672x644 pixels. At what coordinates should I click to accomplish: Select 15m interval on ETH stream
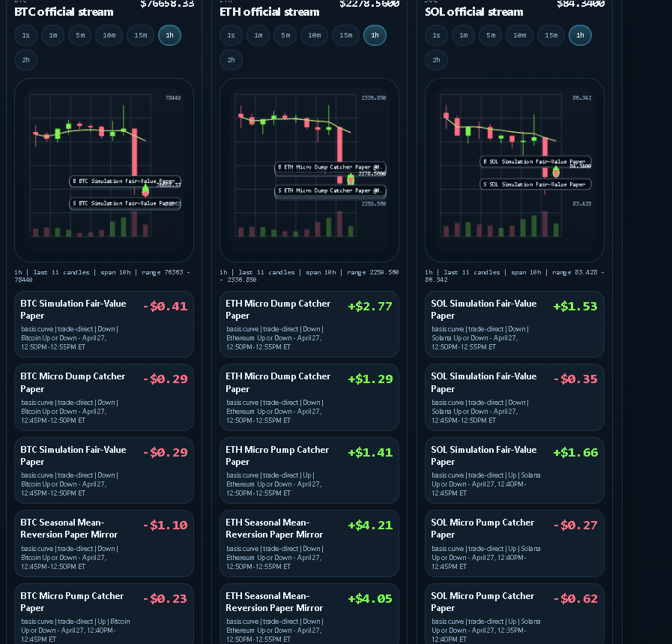click(x=346, y=35)
